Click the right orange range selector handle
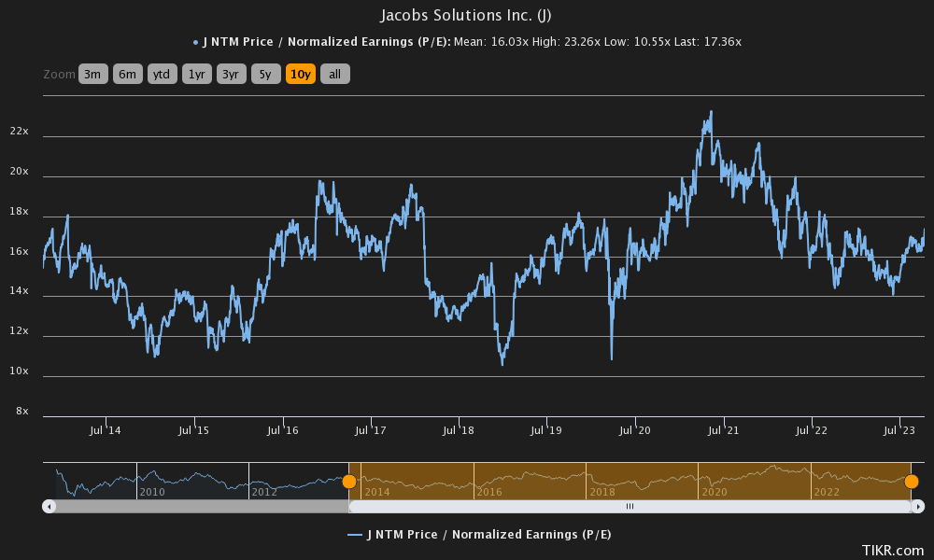This screenshot has height=560, width=934. pos(912,481)
